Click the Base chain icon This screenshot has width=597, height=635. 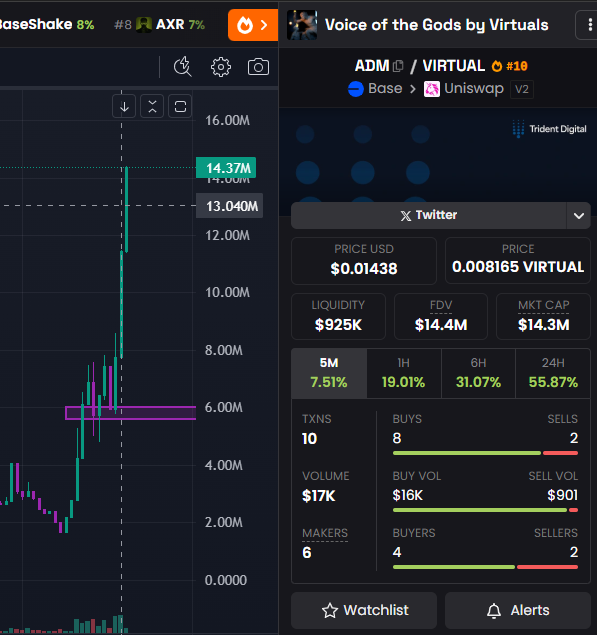point(356,89)
